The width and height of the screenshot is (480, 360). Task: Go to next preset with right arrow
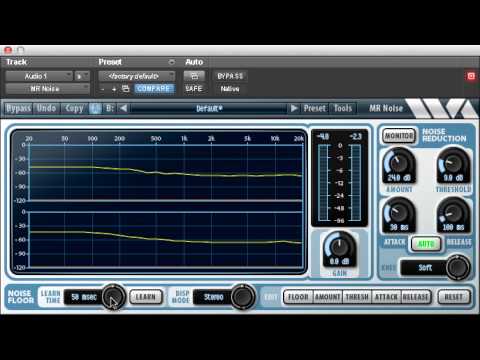click(x=294, y=108)
